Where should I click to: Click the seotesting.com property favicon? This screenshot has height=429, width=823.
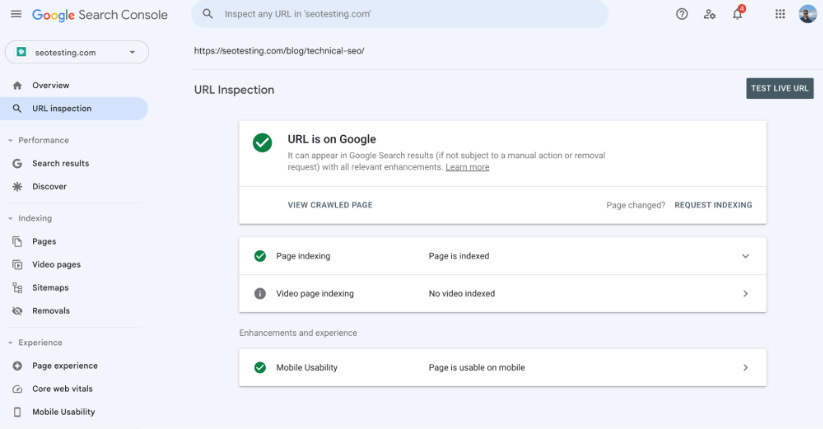[22, 52]
